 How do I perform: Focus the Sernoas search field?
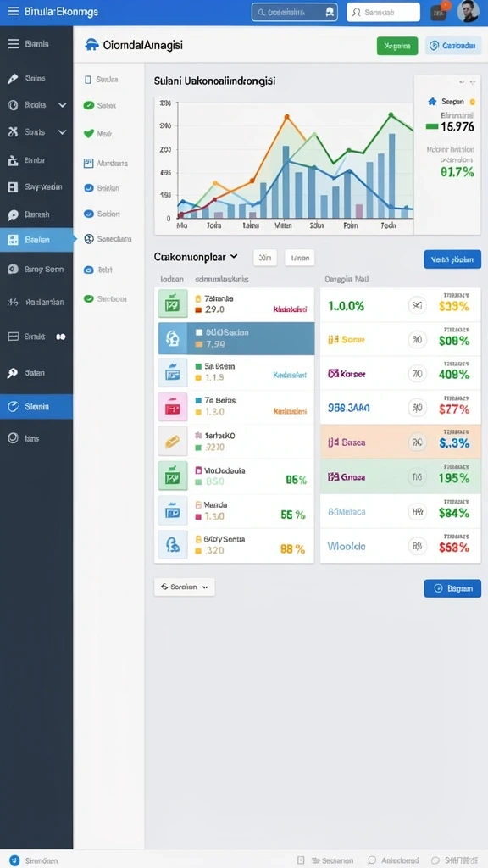(x=384, y=12)
